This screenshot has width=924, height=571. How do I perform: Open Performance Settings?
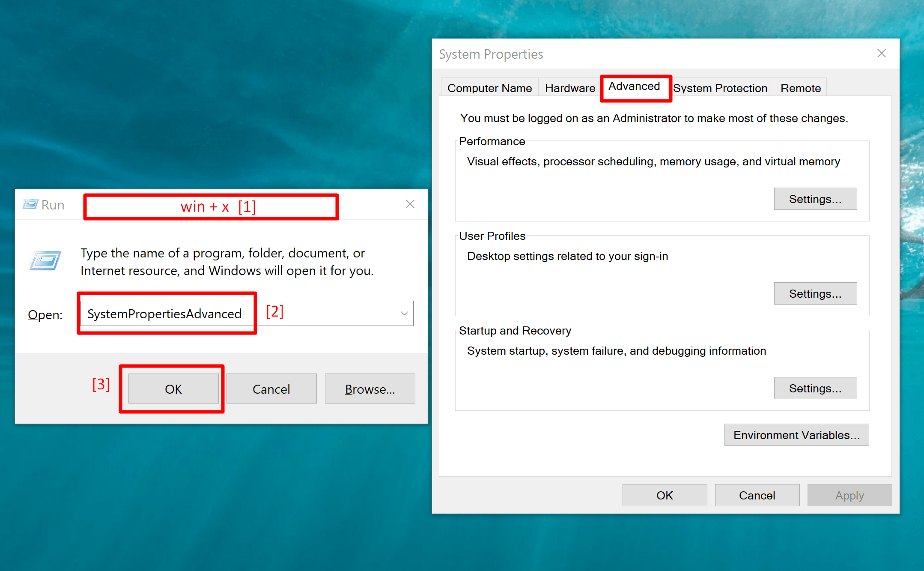pyautogui.click(x=815, y=199)
